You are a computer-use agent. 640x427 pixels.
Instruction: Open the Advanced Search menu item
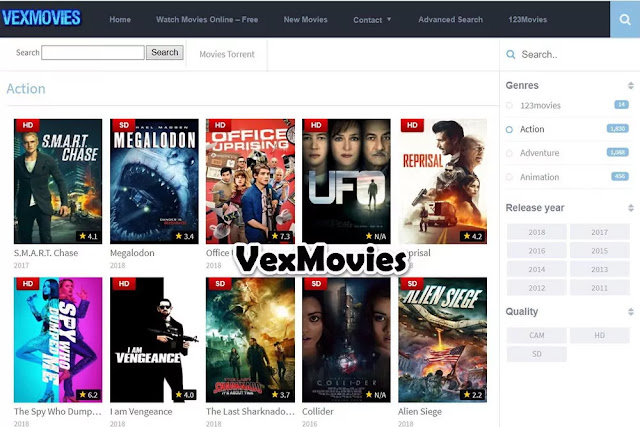coord(450,19)
